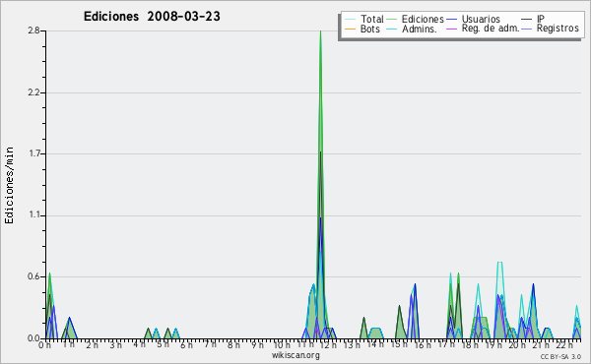Click the 'Ediciones 2008-03-23' chart title
Viewport: 591px width, 364px height.
click(x=152, y=17)
